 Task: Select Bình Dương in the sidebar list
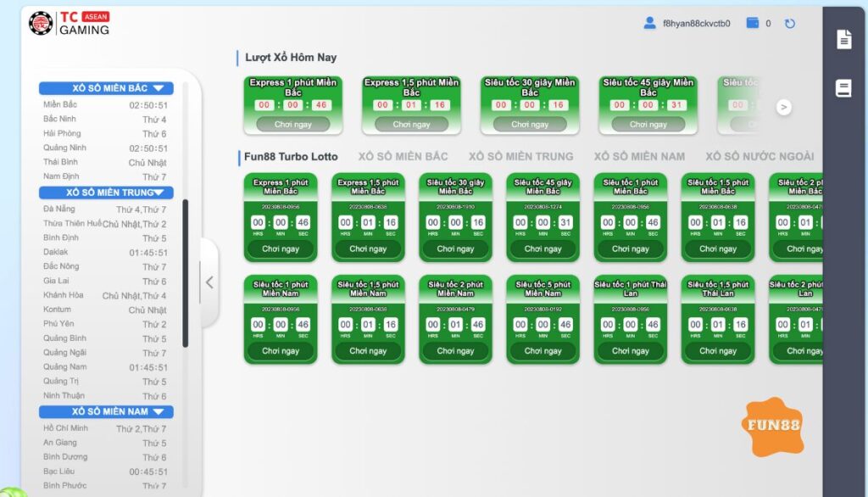point(104,457)
